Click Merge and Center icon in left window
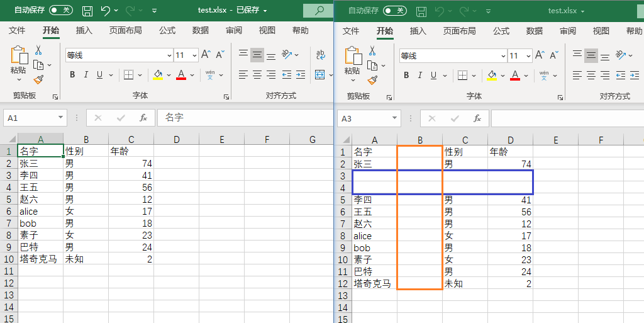Screen dimensions: 644x323 click(319, 75)
